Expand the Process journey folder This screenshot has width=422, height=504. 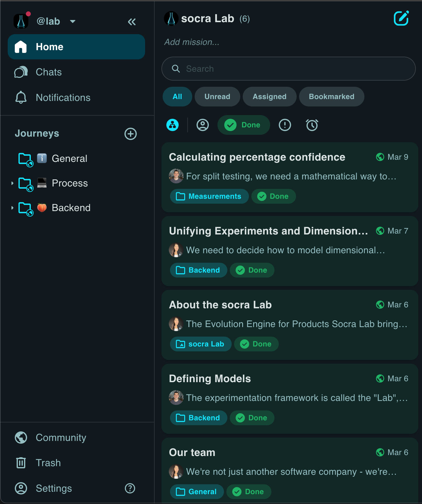(12, 183)
